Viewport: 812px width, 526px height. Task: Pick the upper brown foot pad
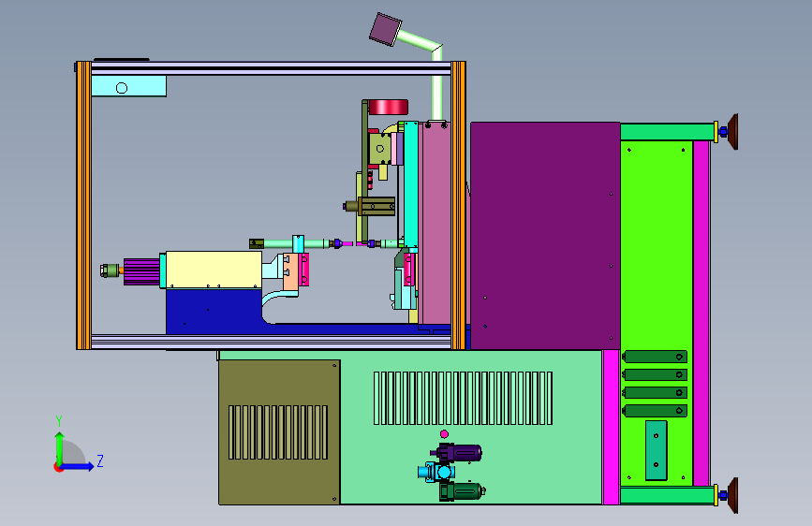(732, 132)
